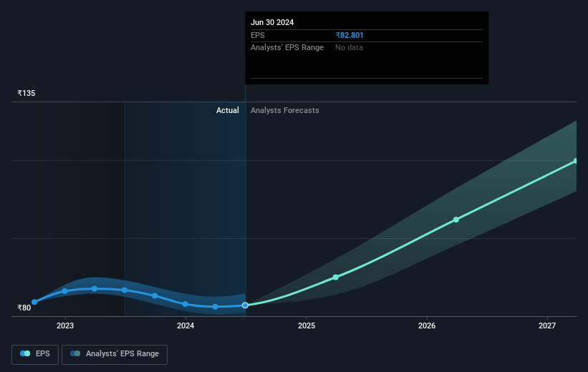Click the 'No data' tooltip value
The image size is (588, 372).
tap(349, 48)
